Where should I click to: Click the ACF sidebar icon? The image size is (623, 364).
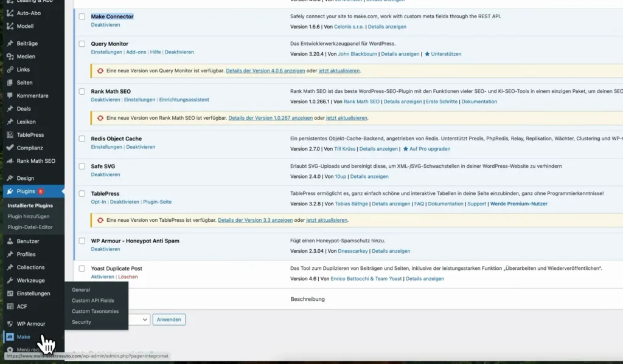pos(10,306)
